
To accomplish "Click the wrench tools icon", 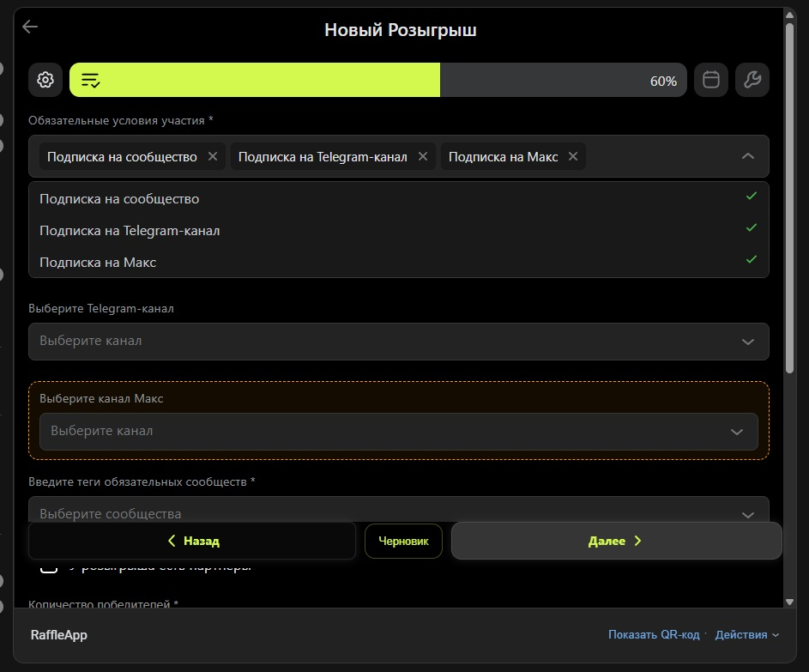I will (x=752, y=80).
